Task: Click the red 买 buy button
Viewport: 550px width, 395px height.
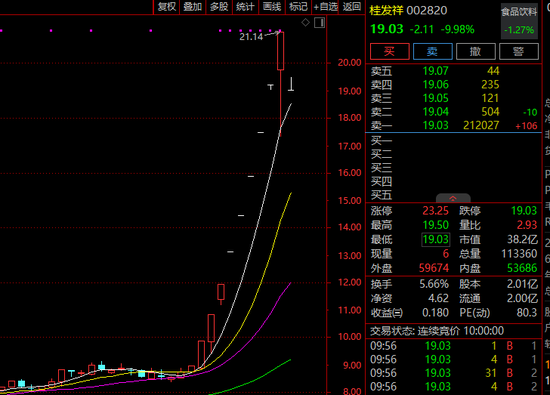Action: (x=389, y=52)
